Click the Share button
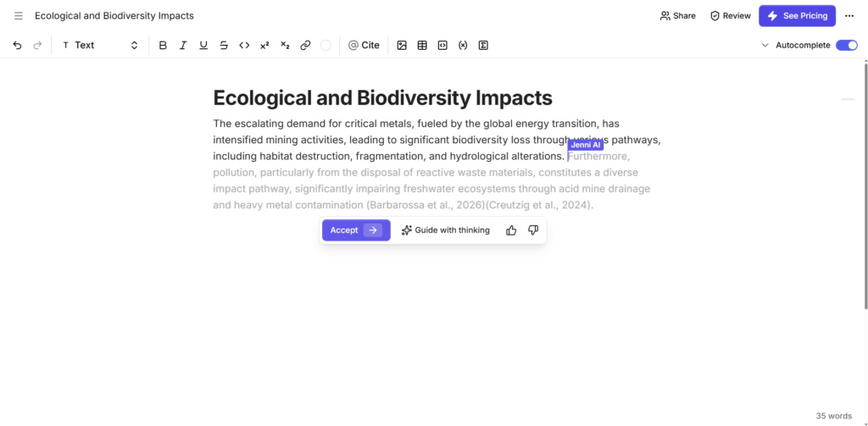Image resolution: width=868 pixels, height=426 pixels. coord(677,15)
